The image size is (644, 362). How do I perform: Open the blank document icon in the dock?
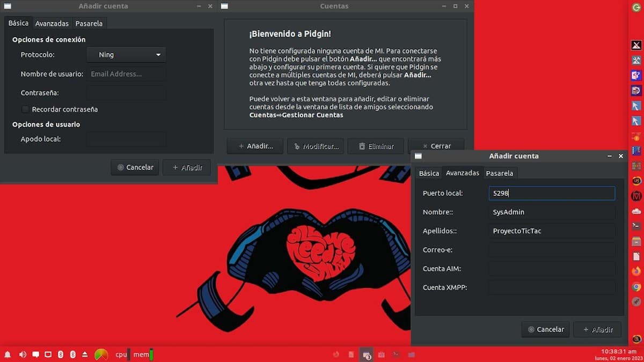point(636,256)
